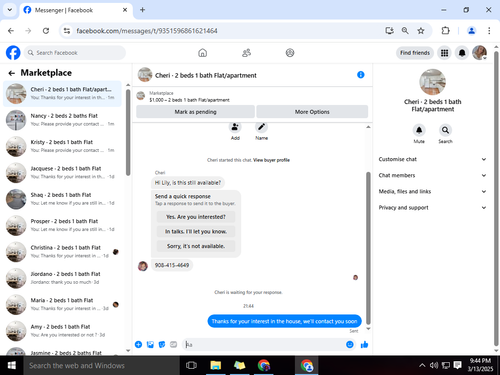Open the tab search dropdown arrow
The width and height of the screenshot is (500, 375).
click(x=10, y=10)
